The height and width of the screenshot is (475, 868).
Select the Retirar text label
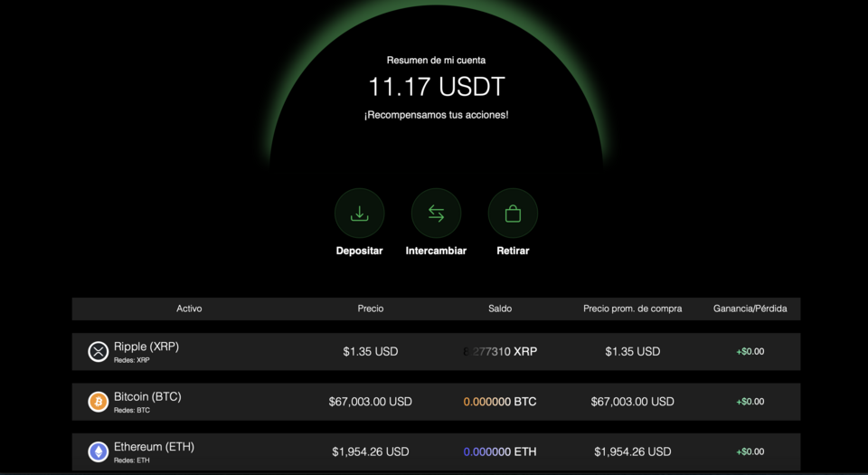[x=513, y=251]
